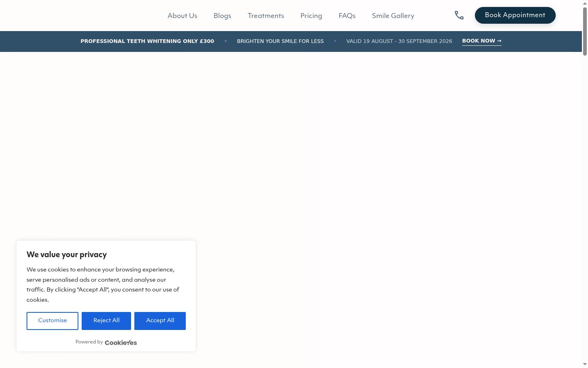The width and height of the screenshot is (588, 368).
Task: Click the scrollbar down arrow
Action: click(585, 364)
